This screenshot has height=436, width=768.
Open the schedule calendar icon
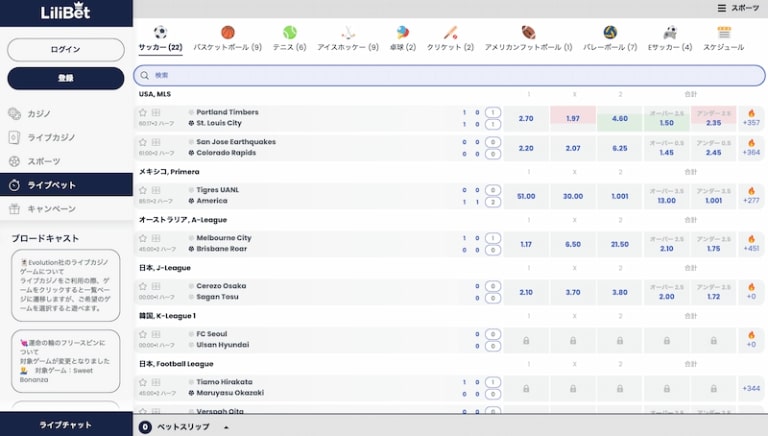724,32
